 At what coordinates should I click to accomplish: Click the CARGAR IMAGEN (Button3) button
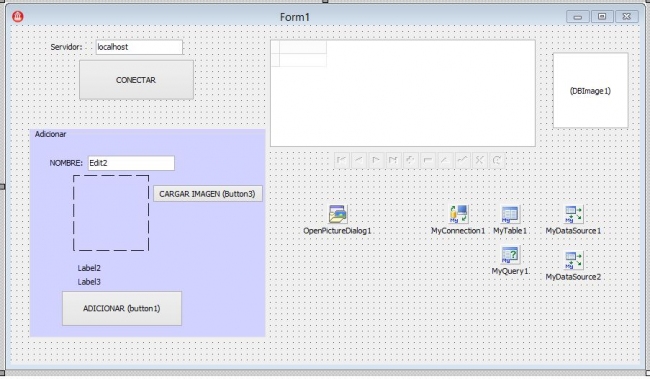[x=208, y=194]
